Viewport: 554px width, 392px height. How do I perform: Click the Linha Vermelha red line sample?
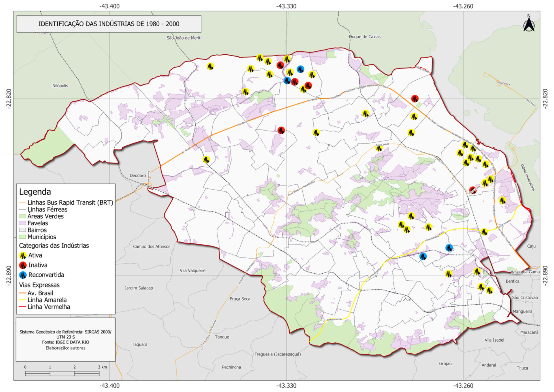[x=22, y=307]
